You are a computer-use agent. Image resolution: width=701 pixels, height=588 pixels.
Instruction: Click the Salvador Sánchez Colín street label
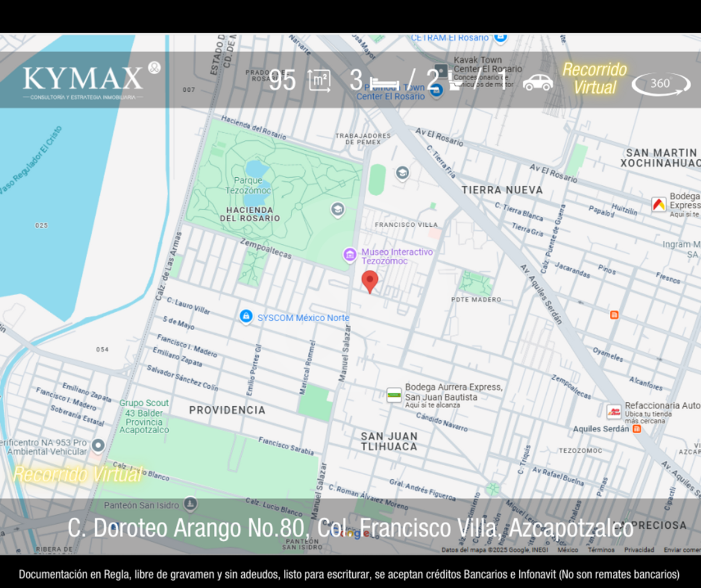pyautogui.click(x=182, y=377)
